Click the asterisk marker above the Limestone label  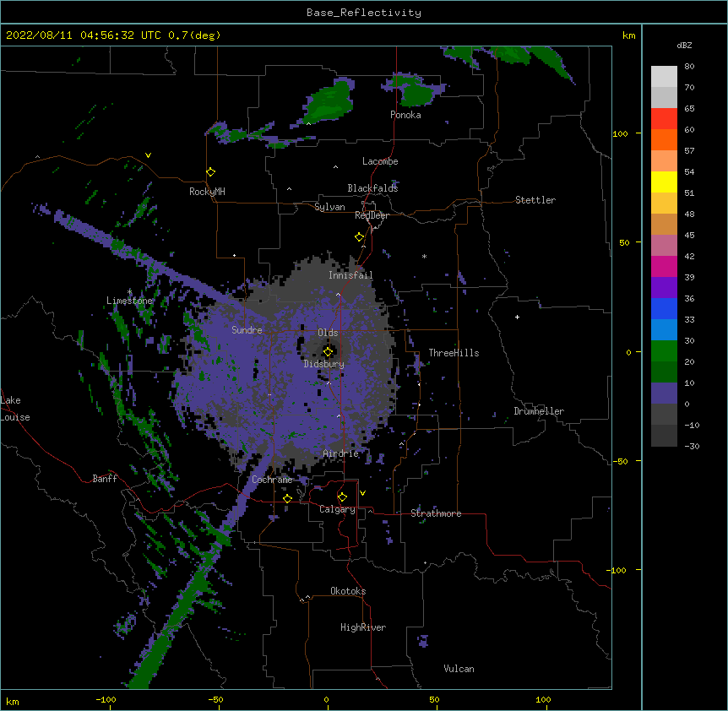(x=129, y=292)
